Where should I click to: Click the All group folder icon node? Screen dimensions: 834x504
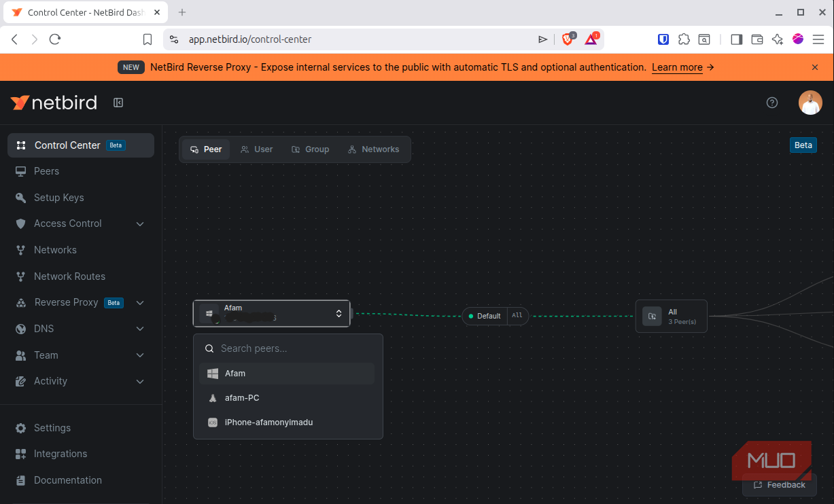point(652,316)
